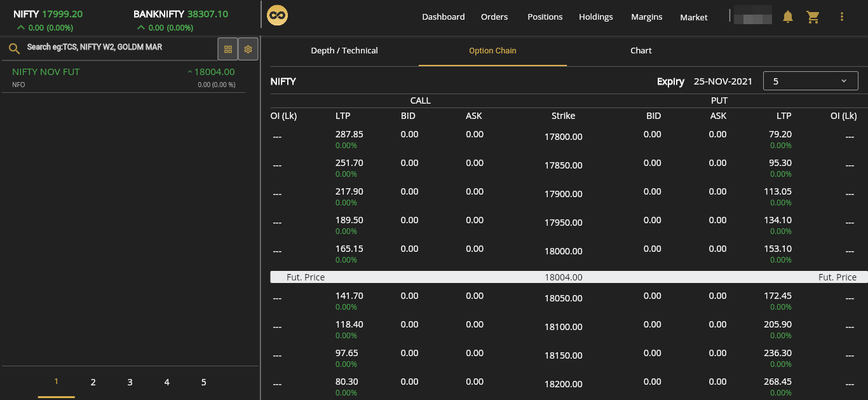Image resolution: width=868 pixels, height=400 pixels.
Task: View Holdings from the top navigation
Action: tap(595, 17)
